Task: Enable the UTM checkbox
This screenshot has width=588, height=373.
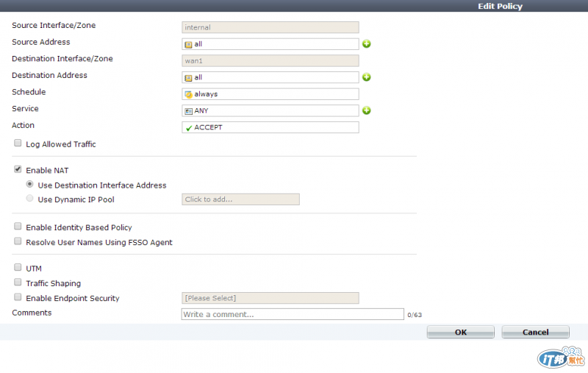Action: click(x=18, y=268)
